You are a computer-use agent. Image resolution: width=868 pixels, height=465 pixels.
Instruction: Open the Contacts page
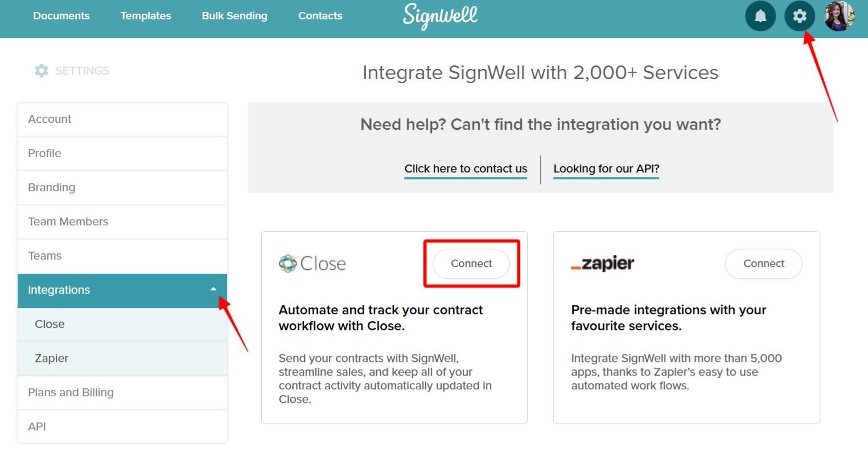320,16
